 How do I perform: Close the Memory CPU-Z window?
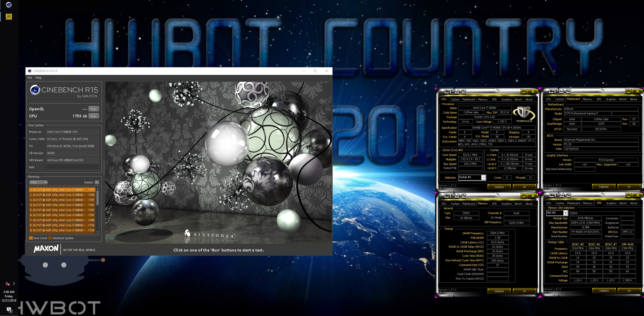[x=533, y=196]
